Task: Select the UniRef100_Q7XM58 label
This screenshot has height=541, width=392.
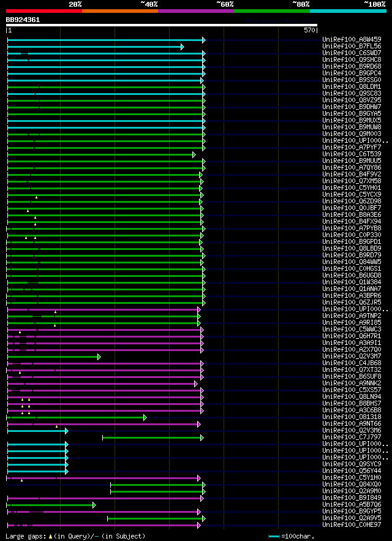Action: click(352, 182)
